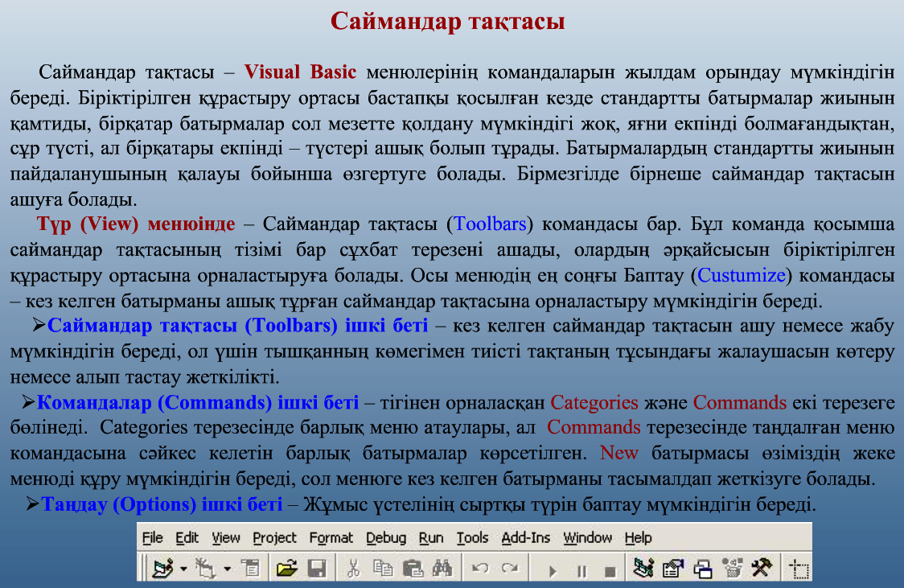Click blue heading "Таңдау (Options) ішкі беті"
904x588 pixels.
click(x=162, y=504)
